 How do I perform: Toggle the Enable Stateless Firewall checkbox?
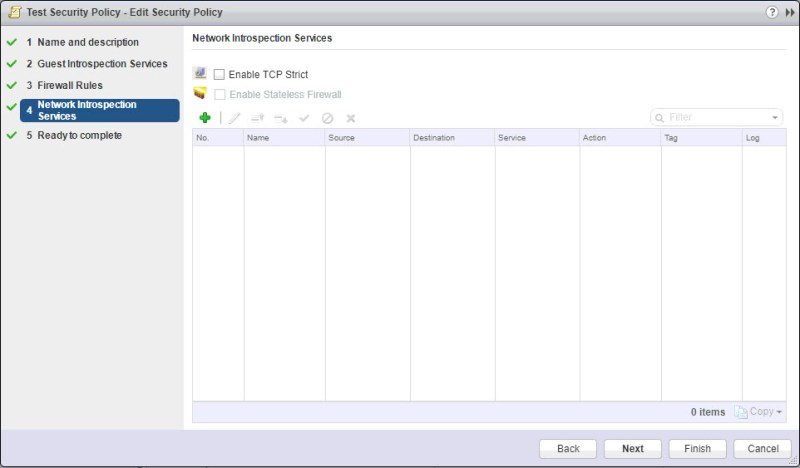tap(219, 95)
